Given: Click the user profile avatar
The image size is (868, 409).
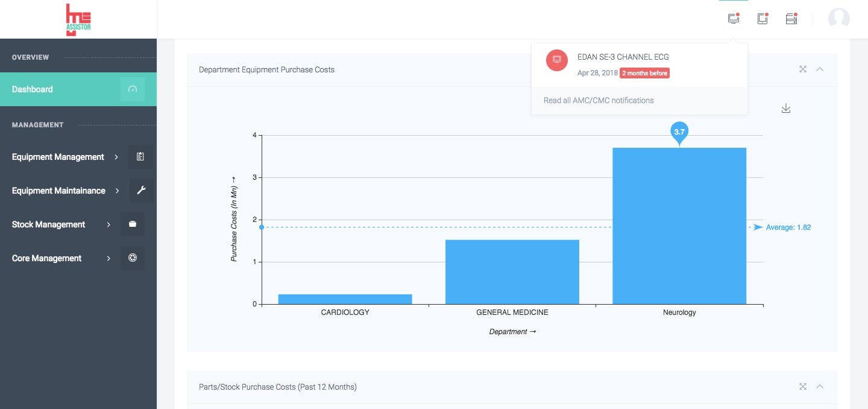Looking at the screenshot, I should click(x=838, y=19).
